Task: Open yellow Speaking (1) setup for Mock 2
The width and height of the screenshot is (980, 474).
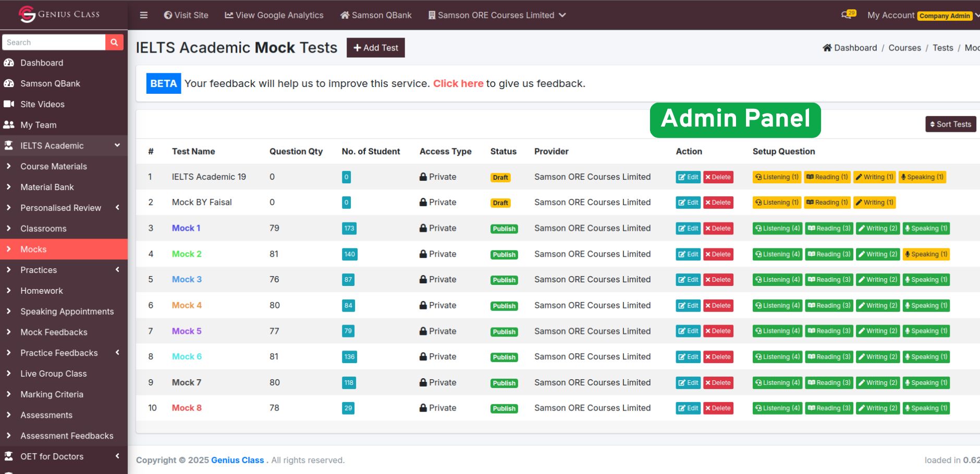Action: point(926,254)
